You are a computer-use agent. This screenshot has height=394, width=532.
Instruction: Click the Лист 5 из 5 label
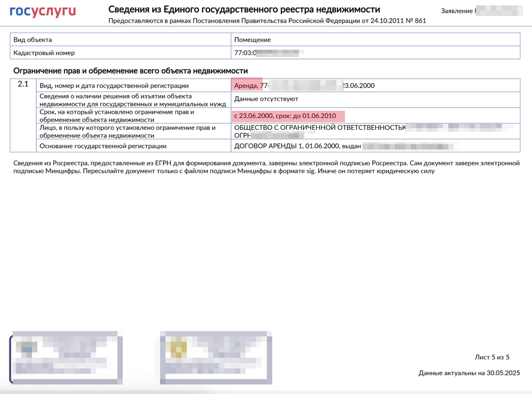pyautogui.click(x=491, y=357)
